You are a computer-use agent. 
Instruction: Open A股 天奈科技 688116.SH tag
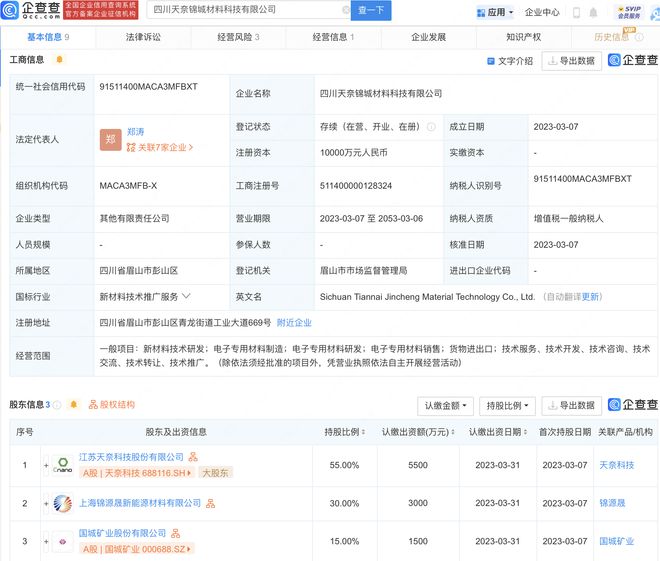point(137,473)
